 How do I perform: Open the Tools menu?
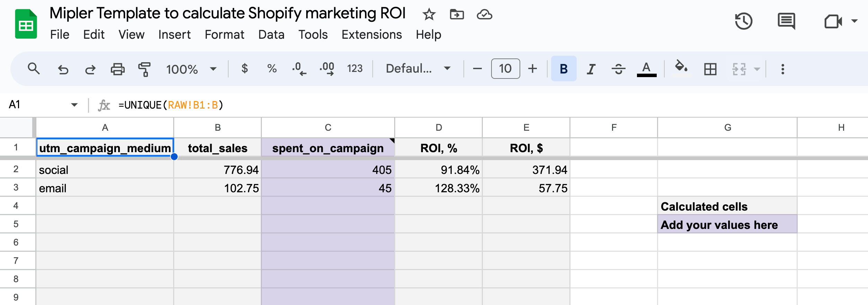(313, 35)
